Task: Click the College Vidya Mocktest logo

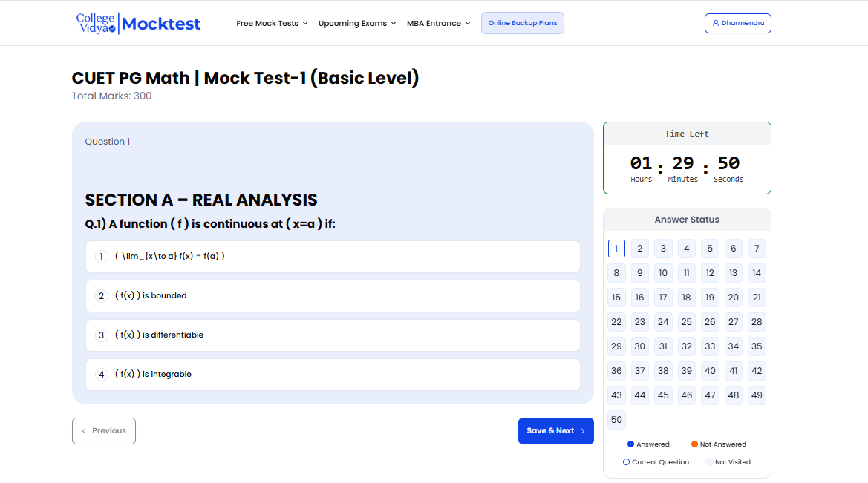Action: coord(138,24)
